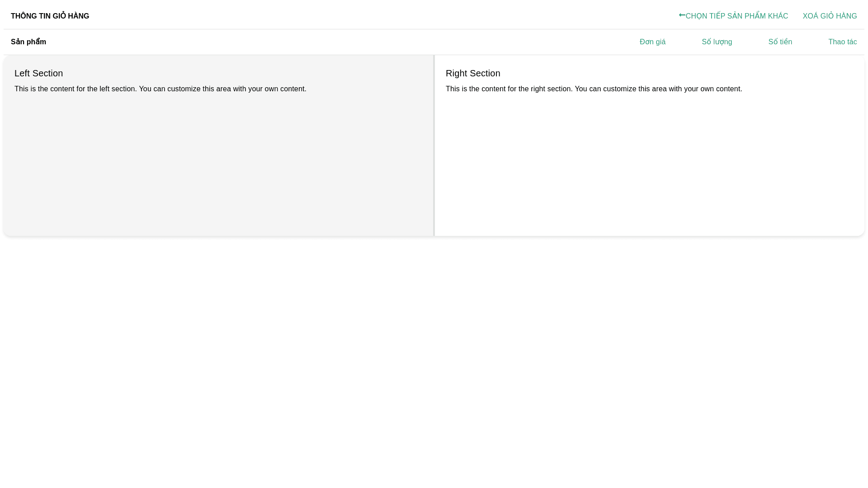Click first sentence of left section text
868x488 pixels.
click(75, 89)
